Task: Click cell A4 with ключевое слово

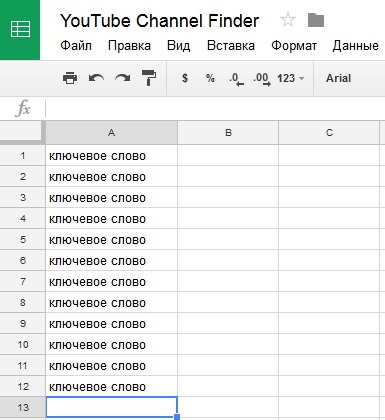Action: click(x=111, y=218)
